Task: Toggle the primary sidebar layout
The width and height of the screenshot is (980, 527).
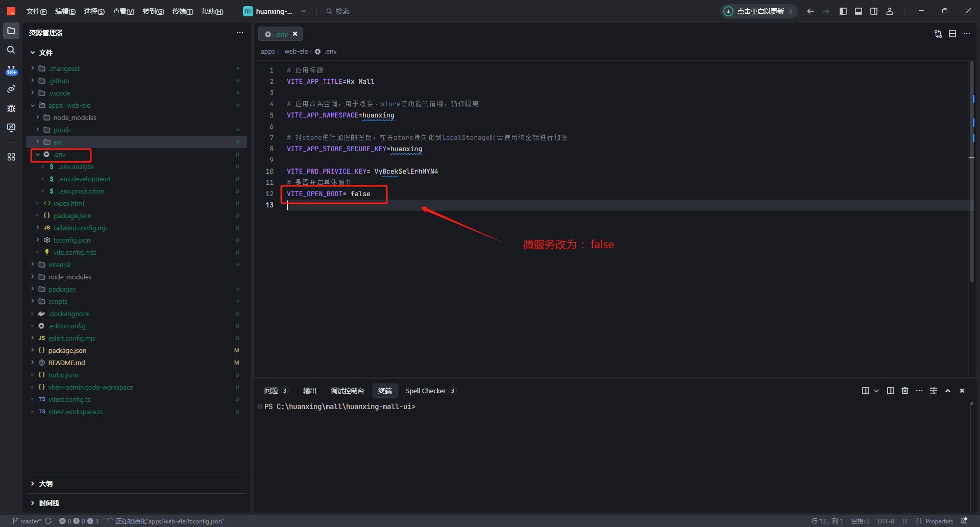Action: (843, 11)
